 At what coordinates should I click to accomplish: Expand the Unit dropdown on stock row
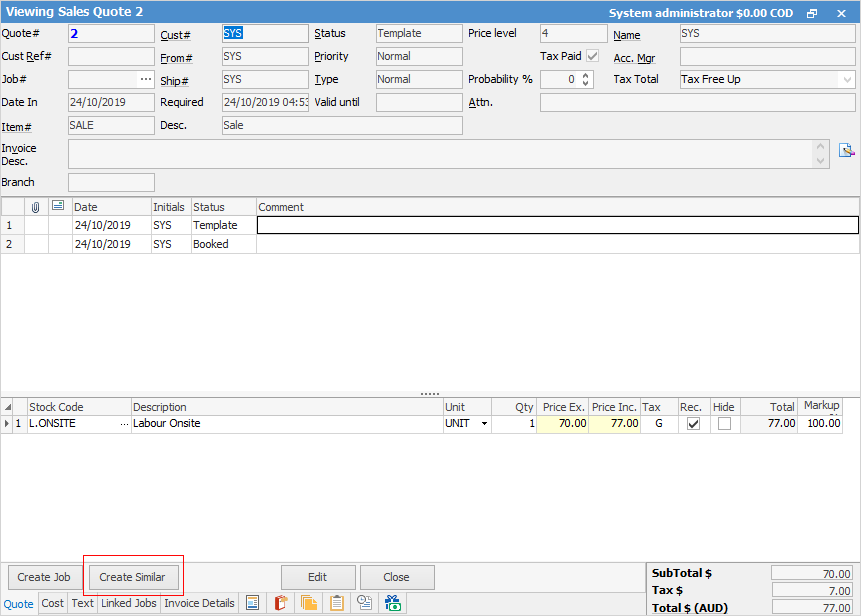pyautogui.click(x=485, y=424)
